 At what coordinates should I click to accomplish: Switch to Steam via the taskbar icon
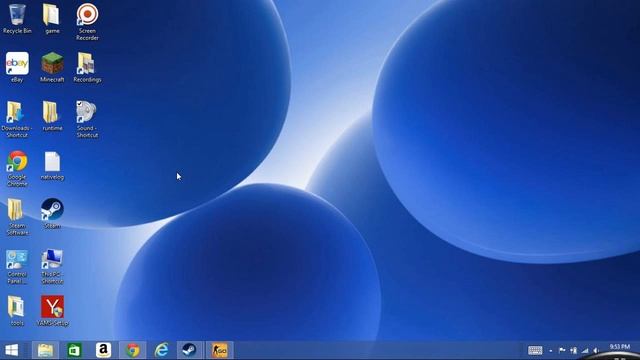point(190,350)
